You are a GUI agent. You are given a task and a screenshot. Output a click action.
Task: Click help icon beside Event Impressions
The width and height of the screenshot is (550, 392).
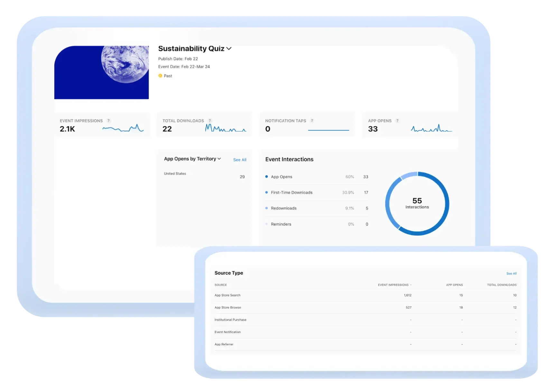108,121
